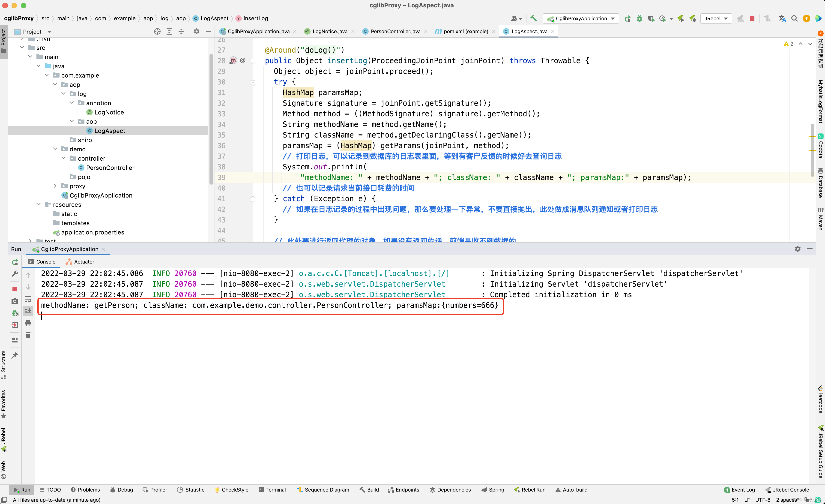Open the CglibProxyApplication run configuration dropdown
Screen dimensions: 825x504
point(581,18)
